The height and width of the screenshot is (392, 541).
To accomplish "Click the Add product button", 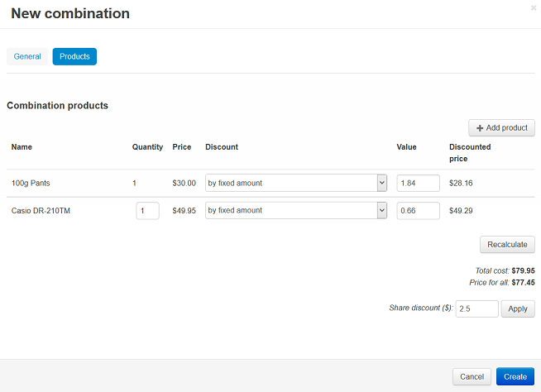I will (501, 128).
